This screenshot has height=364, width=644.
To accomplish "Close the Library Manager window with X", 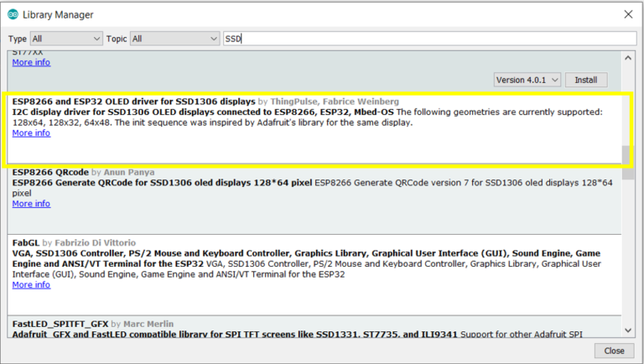I will pos(628,14).
